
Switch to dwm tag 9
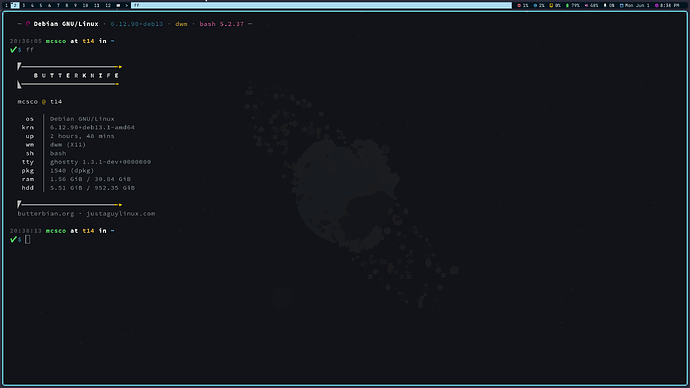point(75,5)
